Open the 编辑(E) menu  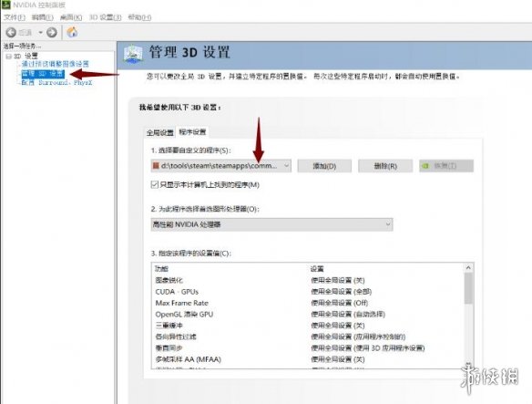point(43,17)
